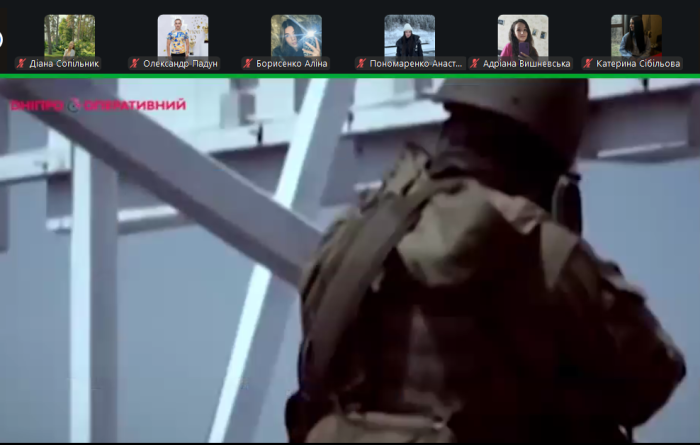This screenshot has width=700, height=445.
Task: Click muted mic icon beside Олександр Падун
Action: coord(134,63)
